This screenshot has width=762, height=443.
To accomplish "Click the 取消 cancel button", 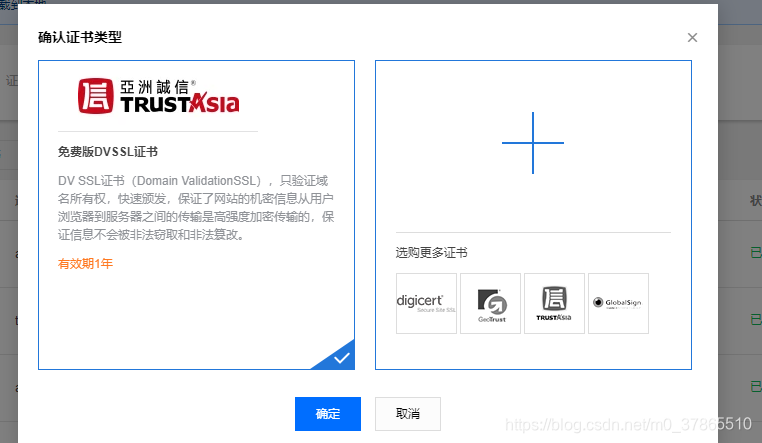I will point(408,414).
